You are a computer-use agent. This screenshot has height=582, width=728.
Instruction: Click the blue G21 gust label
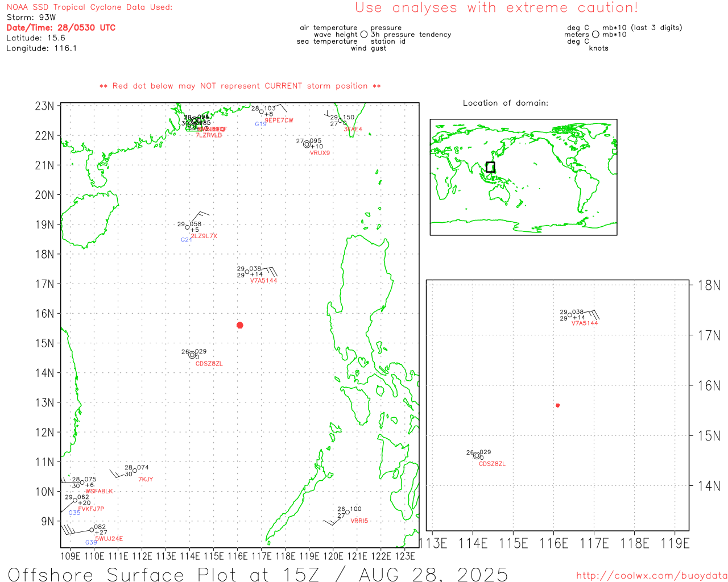pos(186,240)
